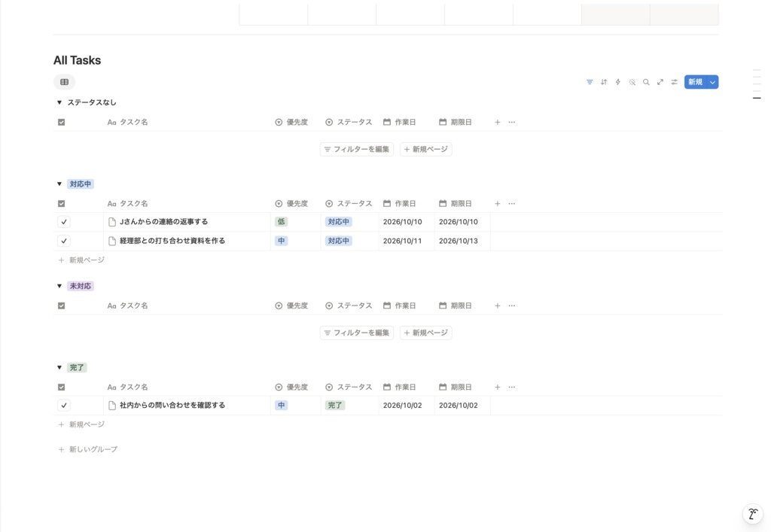The width and height of the screenshot is (771, 532).
Task: Add a property in the 完了 group header
Action: pos(497,387)
